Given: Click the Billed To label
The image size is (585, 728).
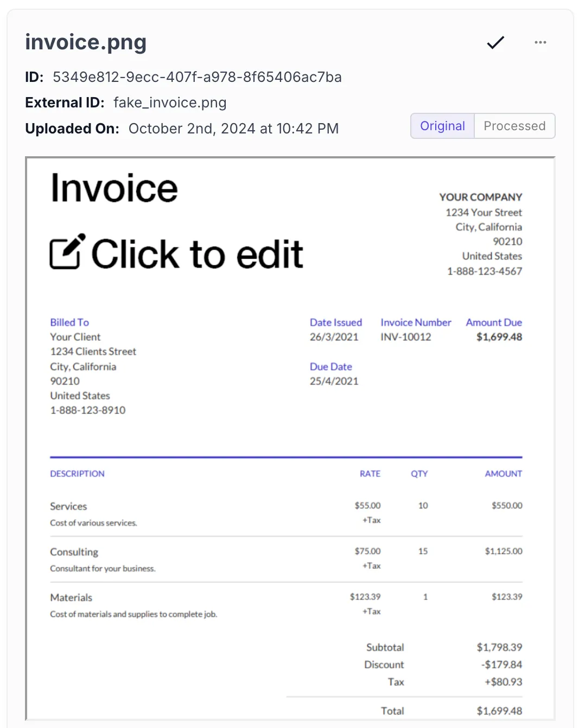Looking at the screenshot, I should tap(69, 322).
